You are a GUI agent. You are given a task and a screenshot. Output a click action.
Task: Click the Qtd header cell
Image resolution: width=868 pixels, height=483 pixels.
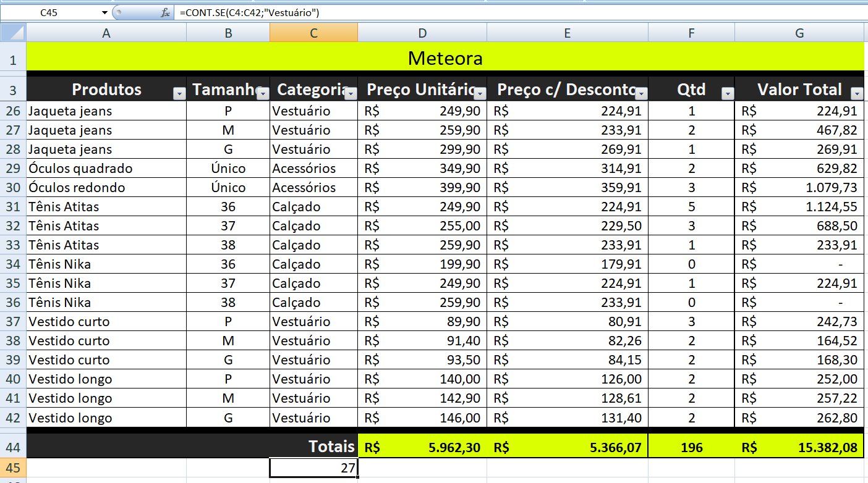coord(691,90)
